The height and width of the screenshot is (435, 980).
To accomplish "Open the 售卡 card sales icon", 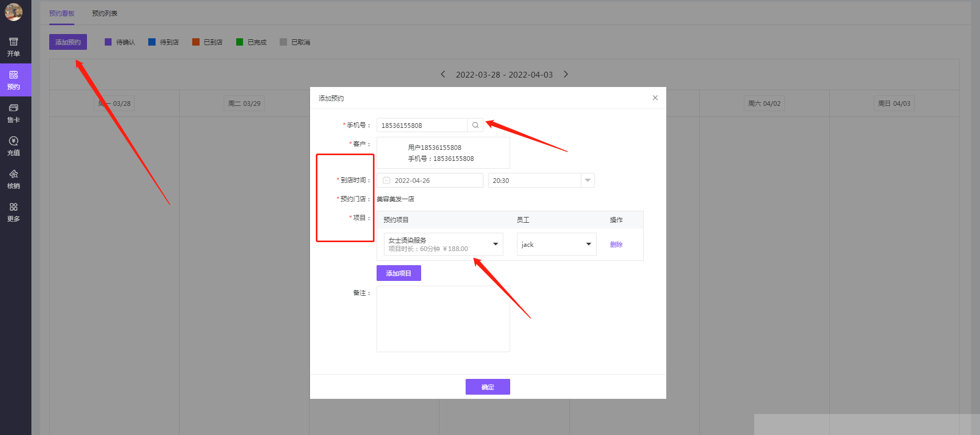I will [14, 113].
